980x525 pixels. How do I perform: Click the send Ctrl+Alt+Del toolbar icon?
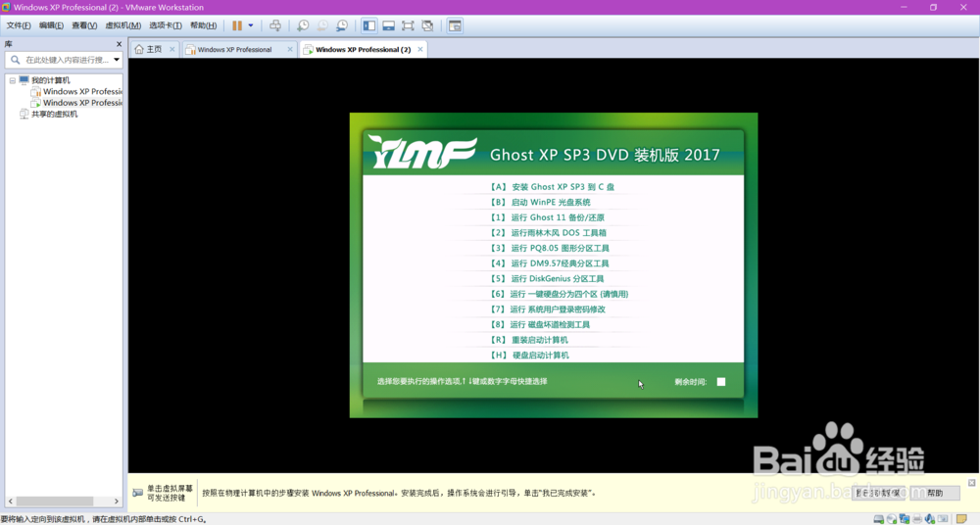(275, 25)
